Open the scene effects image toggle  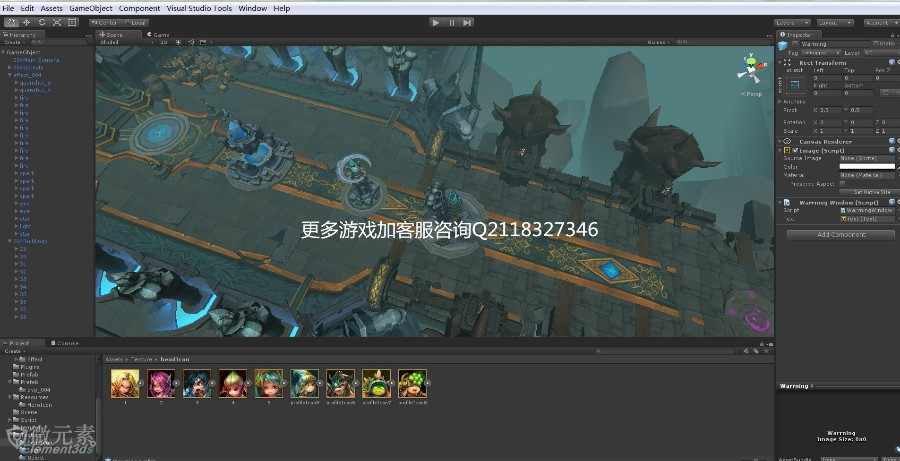click(x=203, y=42)
